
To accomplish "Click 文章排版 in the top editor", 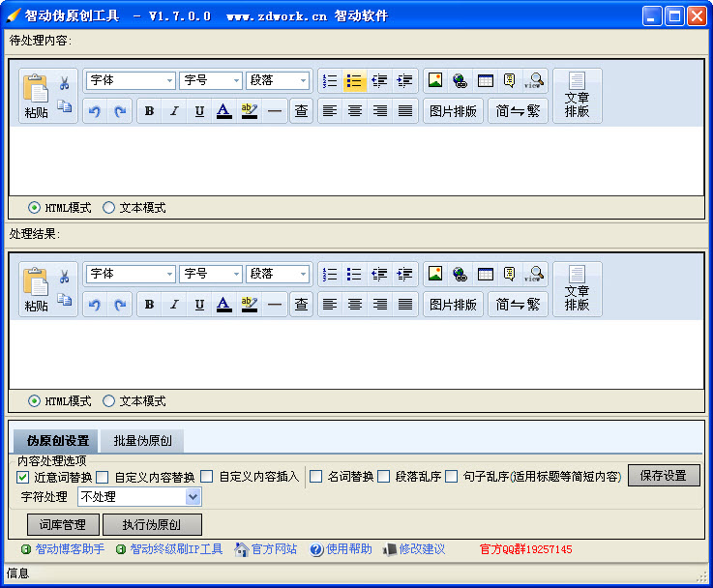I will (577, 96).
